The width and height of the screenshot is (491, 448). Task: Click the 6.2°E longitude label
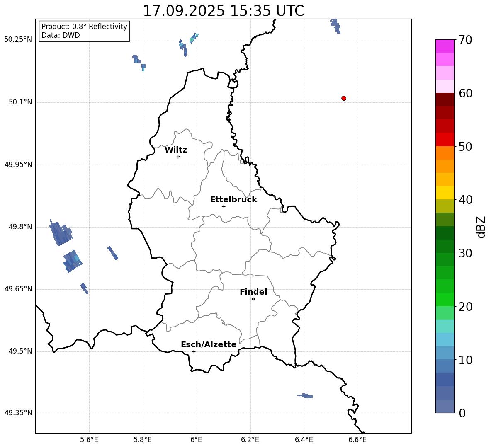[x=250, y=440]
